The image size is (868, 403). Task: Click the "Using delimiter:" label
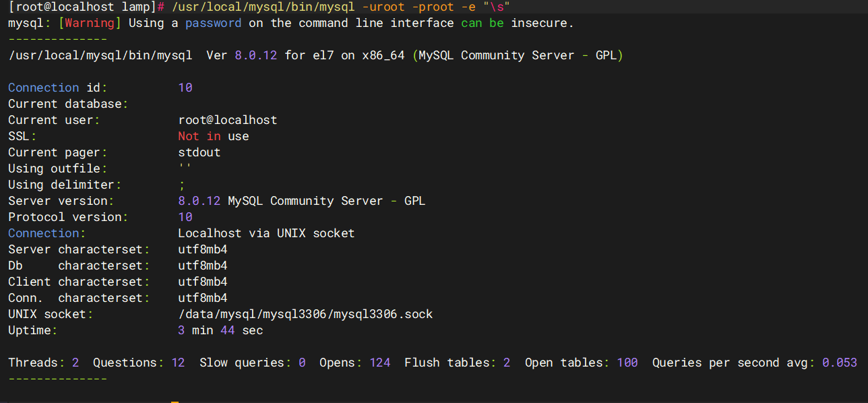pyautogui.click(x=65, y=185)
